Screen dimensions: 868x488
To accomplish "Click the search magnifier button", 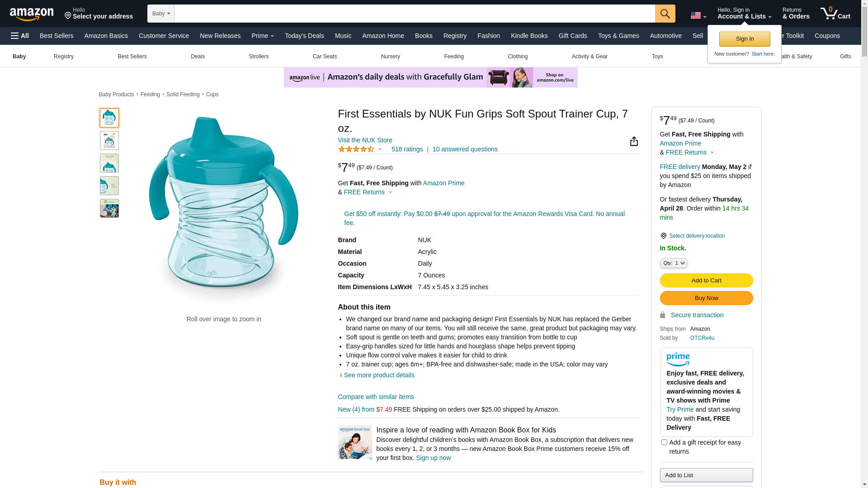I will point(665,14).
